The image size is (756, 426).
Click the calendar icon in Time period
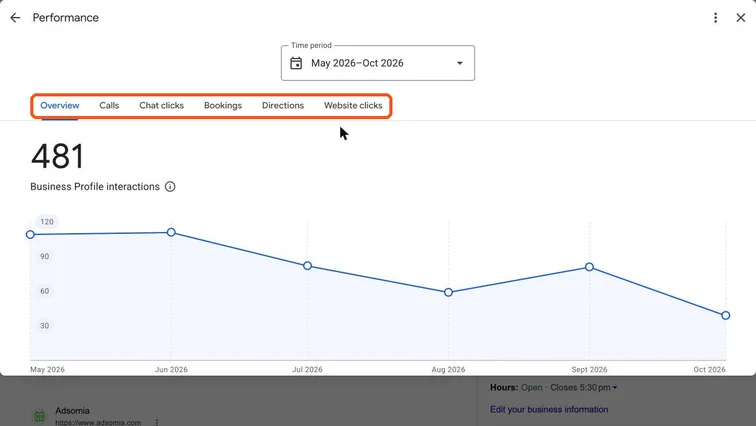click(296, 63)
